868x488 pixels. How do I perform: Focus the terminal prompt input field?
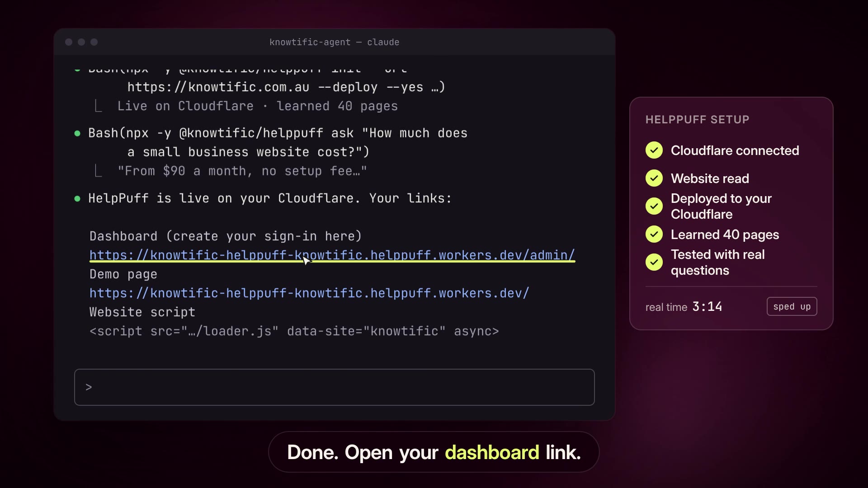point(334,387)
